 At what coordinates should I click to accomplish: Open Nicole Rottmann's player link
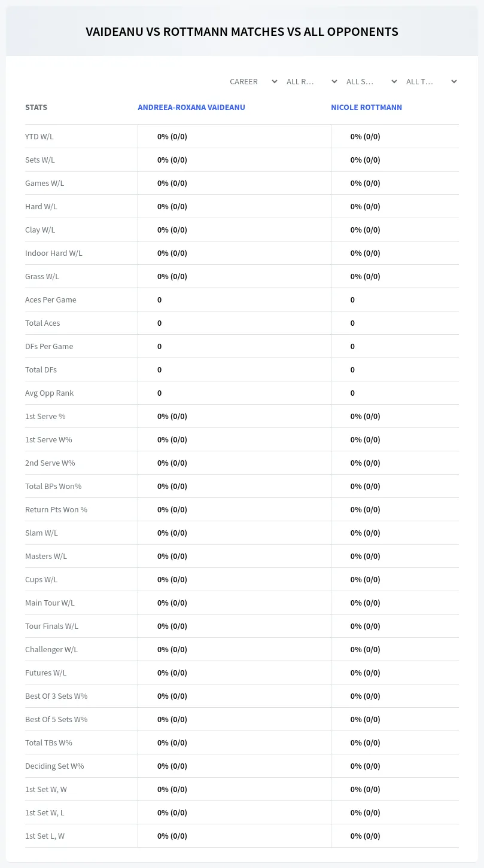(366, 108)
